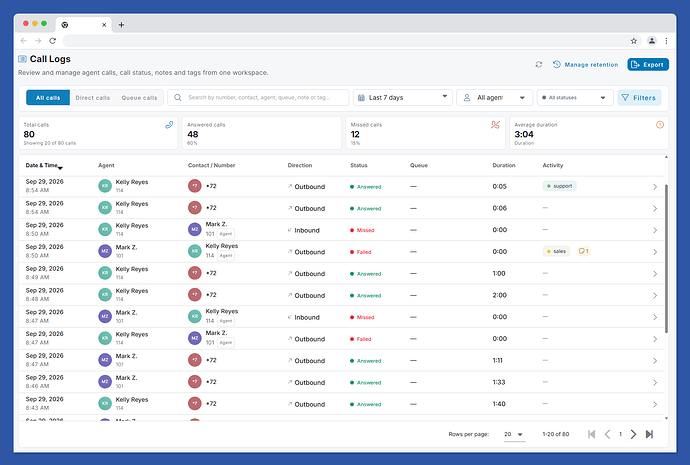Open the sales-tagged call row chevron

(x=655, y=252)
